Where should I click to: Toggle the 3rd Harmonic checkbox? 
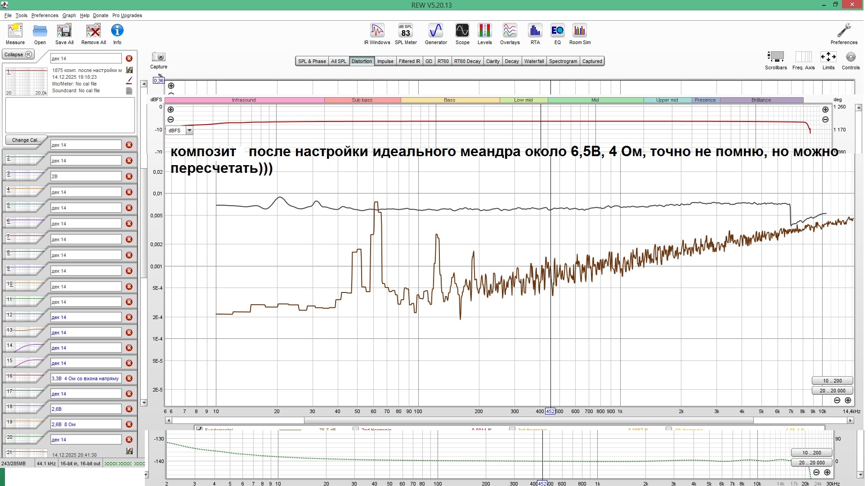pyautogui.click(x=512, y=429)
